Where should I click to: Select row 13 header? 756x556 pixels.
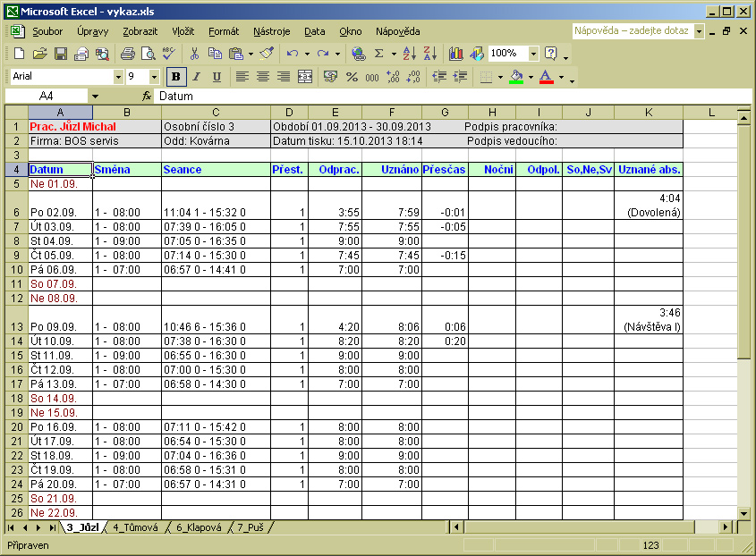(16, 320)
